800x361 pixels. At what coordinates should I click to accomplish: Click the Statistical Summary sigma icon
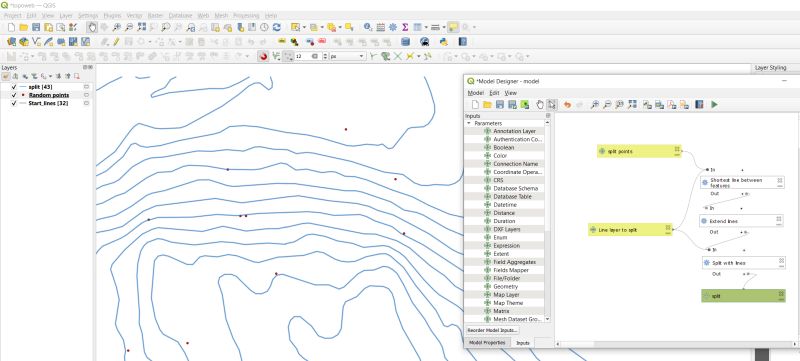(405, 28)
